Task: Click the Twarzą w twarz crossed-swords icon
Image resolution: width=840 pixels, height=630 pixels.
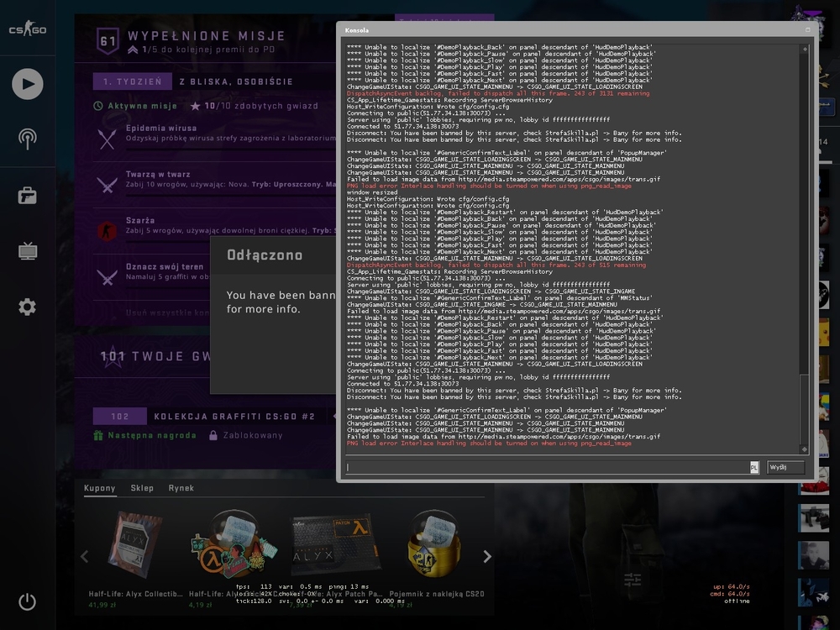Action: (x=108, y=186)
